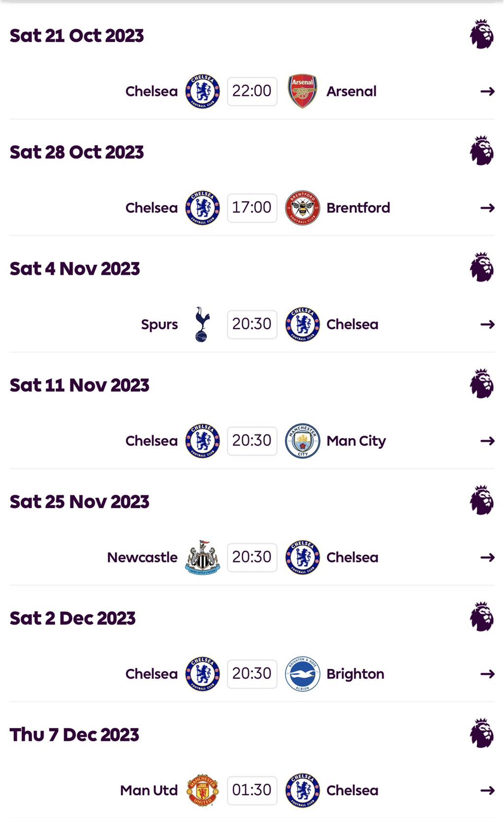Click the Manchester City crest
The image size is (504, 818).
click(x=302, y=441)
